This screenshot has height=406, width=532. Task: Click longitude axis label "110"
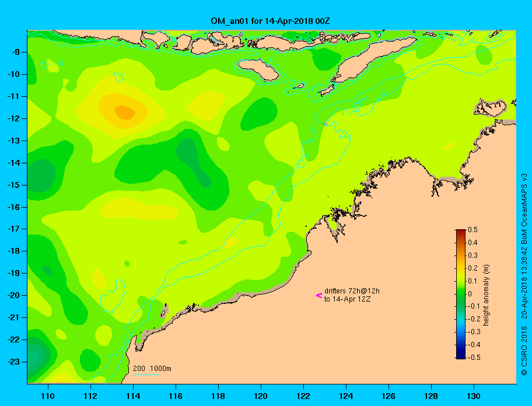click(48, 396)
